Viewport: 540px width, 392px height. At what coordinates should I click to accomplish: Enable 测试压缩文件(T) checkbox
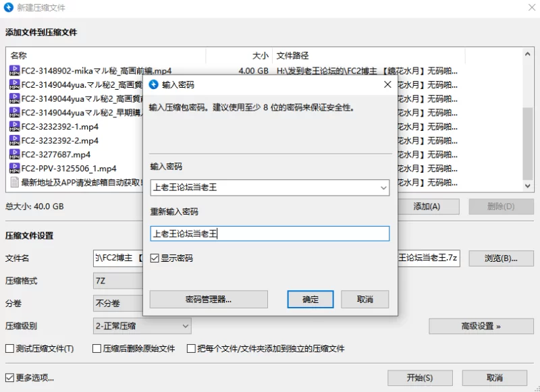click(9, 349)
